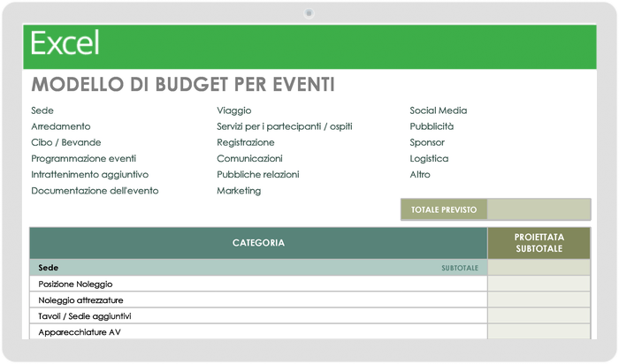Viewport: 619px width, 364px height.
Task: Select the Totale Previsto value cell
Action: (539, 209)
